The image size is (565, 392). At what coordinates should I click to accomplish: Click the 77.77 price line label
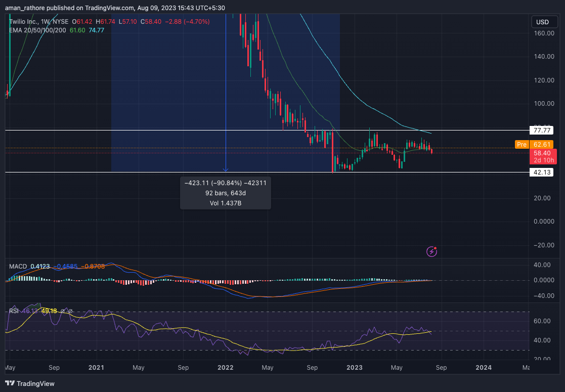click(542, 130)
